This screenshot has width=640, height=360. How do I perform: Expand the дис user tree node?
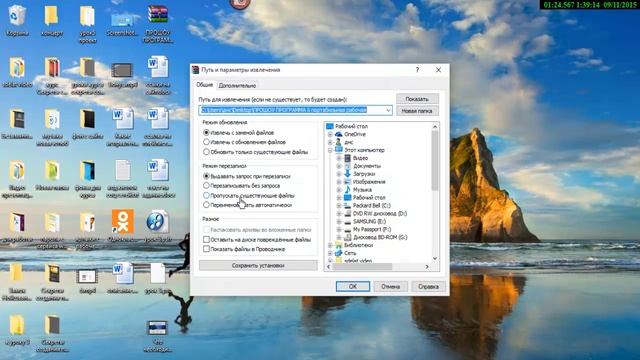click(330, 142)
